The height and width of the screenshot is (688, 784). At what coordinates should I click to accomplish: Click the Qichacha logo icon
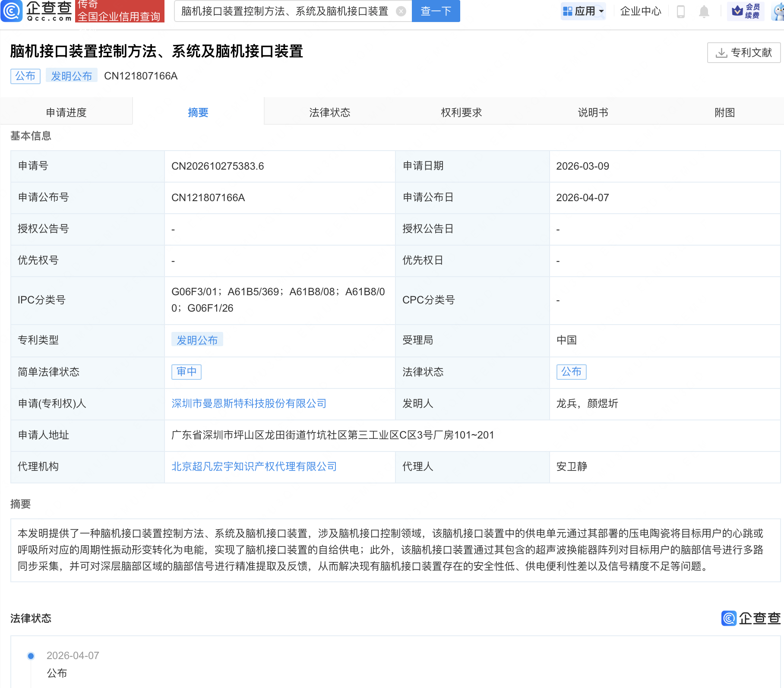pyautogui.click(x=12, y=11)
